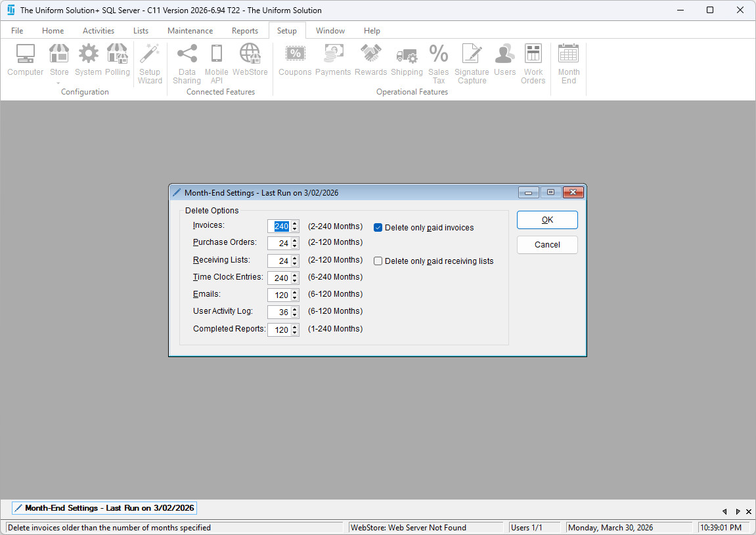Screen dimensions: 756x535
Task: Open the Polling configuration icon
Action: pyautogui.click(x=118, y=60)
